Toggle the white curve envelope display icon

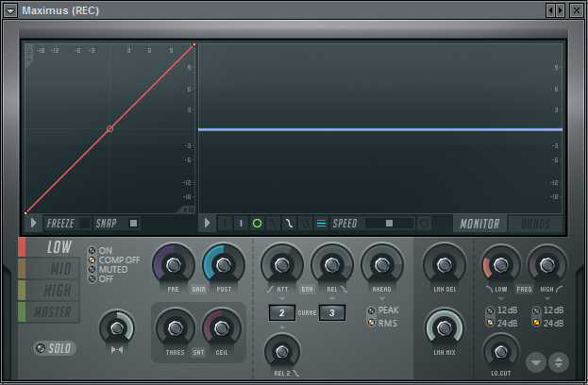(x=289, y=224)
